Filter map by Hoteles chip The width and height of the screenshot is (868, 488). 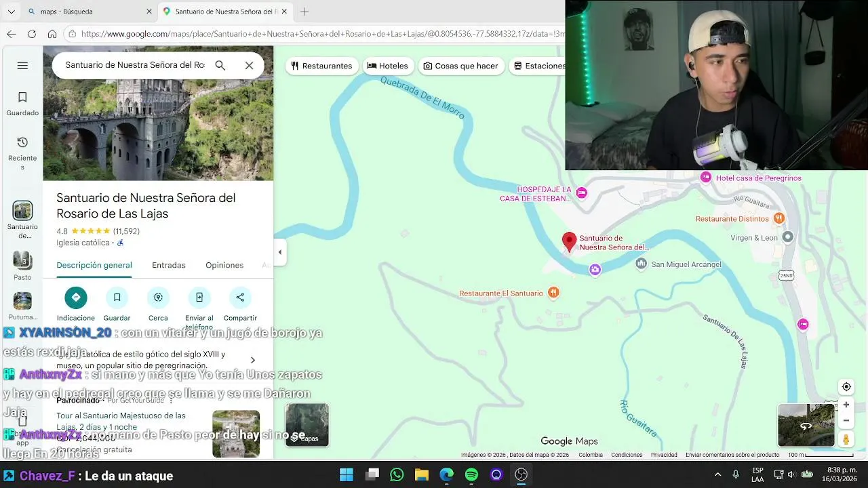tap(387, 66)
